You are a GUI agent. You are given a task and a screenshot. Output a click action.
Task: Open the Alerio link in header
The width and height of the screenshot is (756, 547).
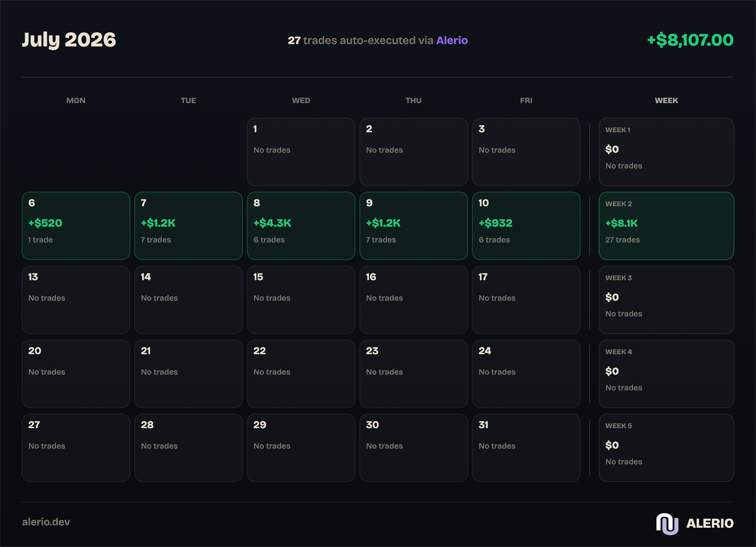452,40
